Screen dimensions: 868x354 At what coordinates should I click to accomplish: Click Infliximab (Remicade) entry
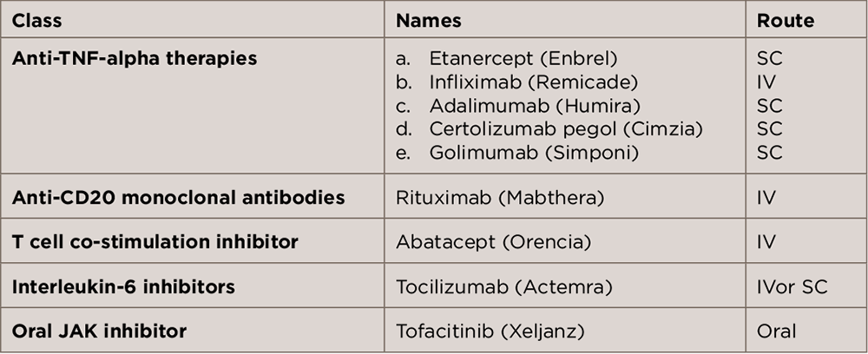click(533, 82)
